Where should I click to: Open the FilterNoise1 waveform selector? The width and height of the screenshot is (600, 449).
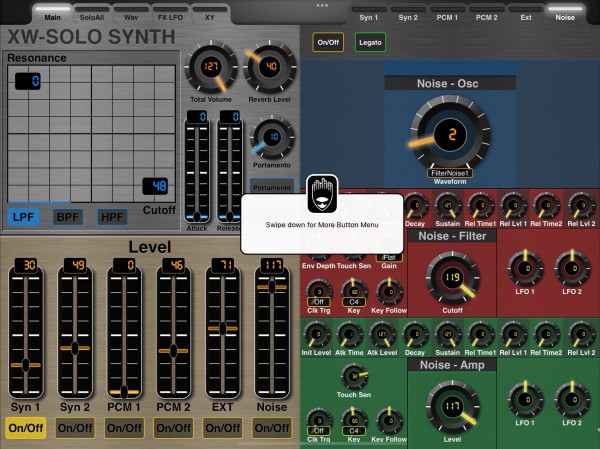coord(450,173)
